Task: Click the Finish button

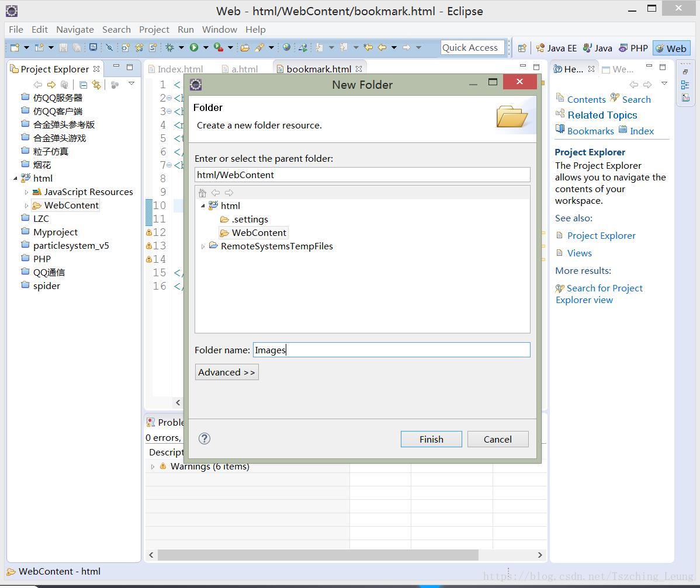Action: point(431,440)
